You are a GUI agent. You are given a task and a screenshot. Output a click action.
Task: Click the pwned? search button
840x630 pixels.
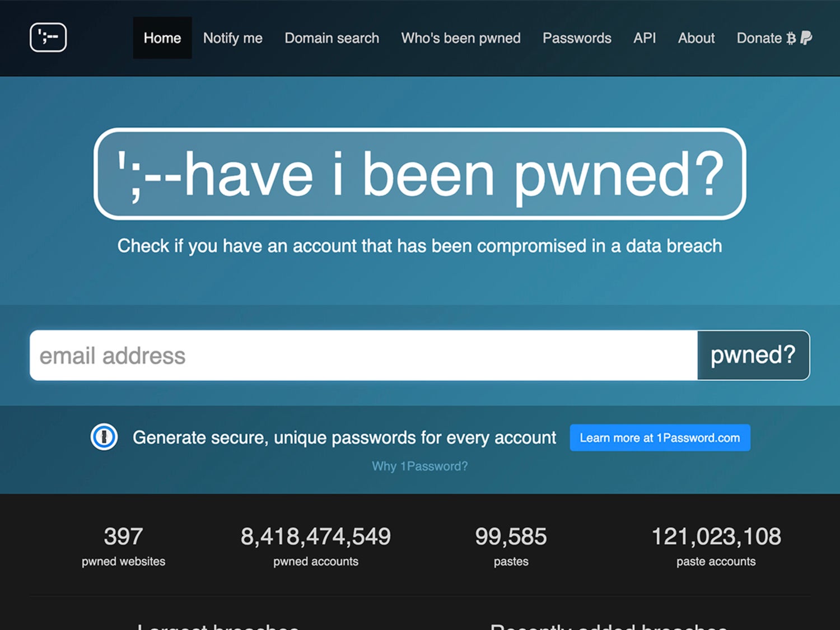point(753,354)
